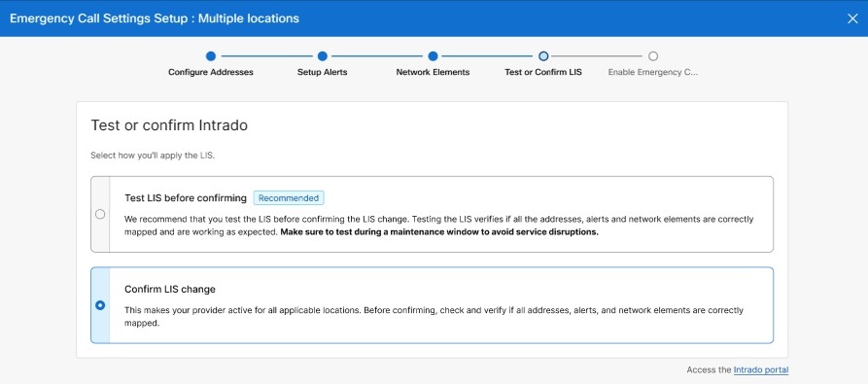Click 'This makes your provider active' description
The image size is (868, 384).
pyautogui.click(x=434, y=317)
